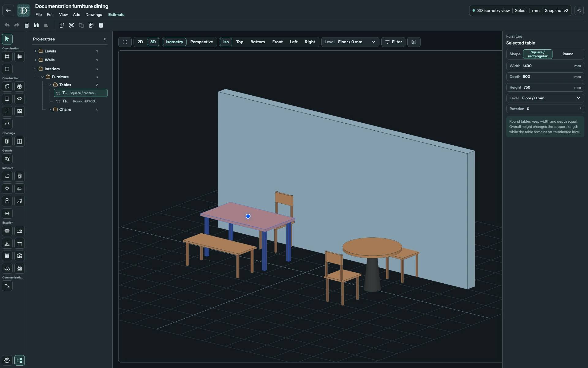Collapse the Tables tree folder
Image resolution: width=588 pixels, height=368 pixels.
tap(50, 85)
